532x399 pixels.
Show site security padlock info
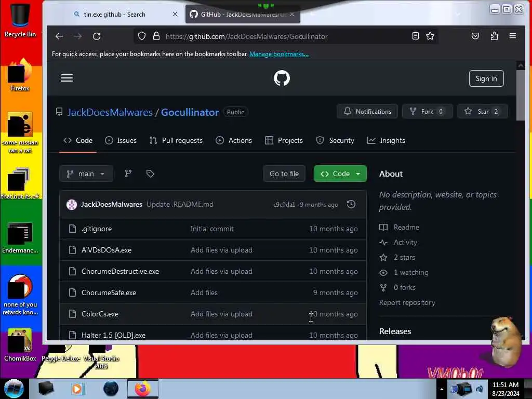(x=156, y=36)
